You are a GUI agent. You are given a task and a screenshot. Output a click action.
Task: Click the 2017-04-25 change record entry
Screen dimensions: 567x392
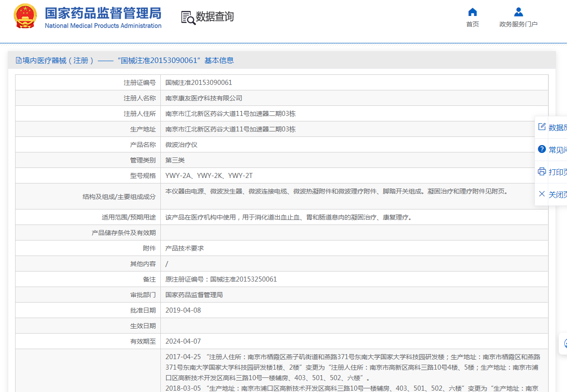(353, 367)
